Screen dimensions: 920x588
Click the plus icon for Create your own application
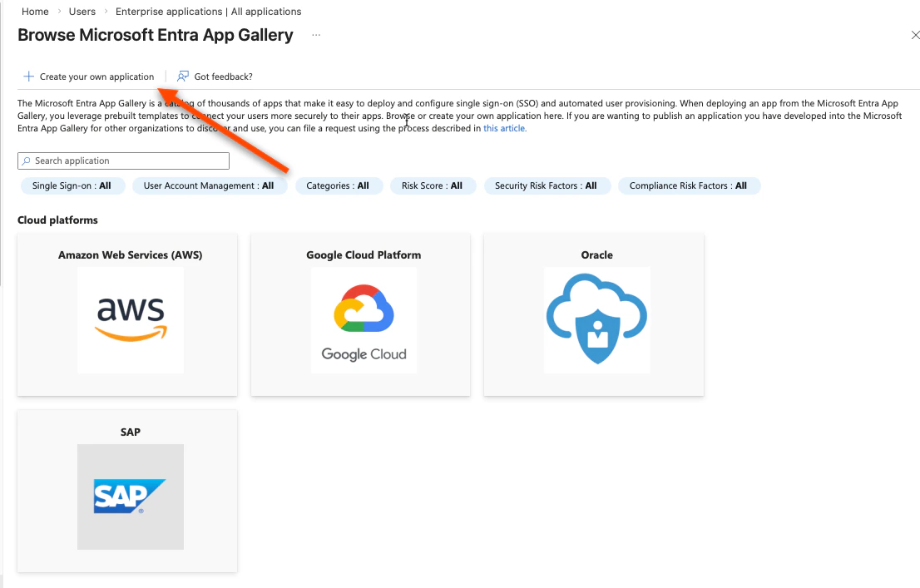tap(28, 77)
